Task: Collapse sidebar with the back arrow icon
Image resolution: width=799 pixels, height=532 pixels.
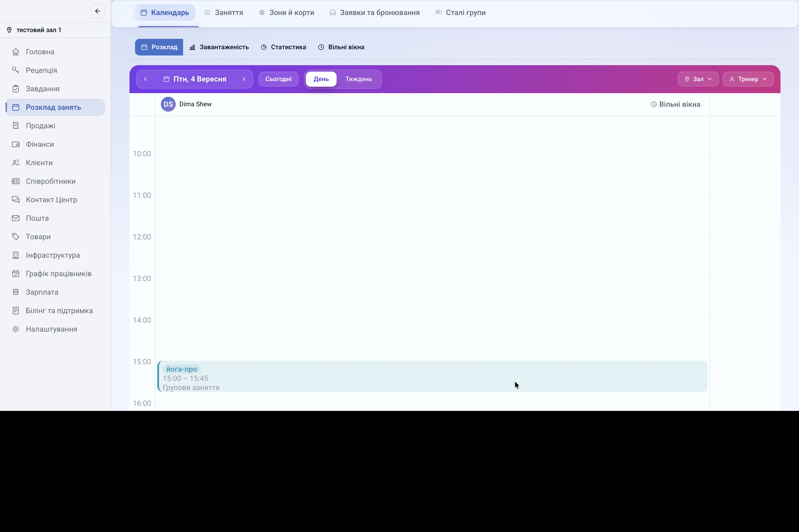Action: tap(97, 11)
